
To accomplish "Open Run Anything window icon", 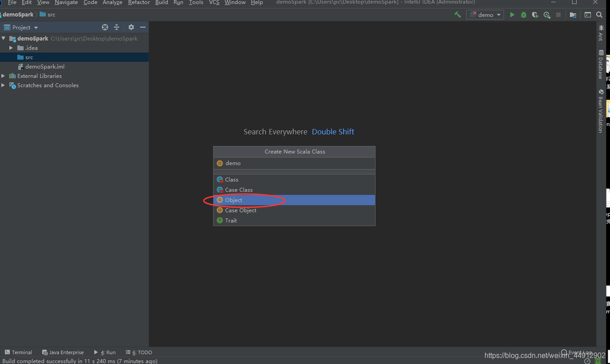I will click(x=588, y=15).
